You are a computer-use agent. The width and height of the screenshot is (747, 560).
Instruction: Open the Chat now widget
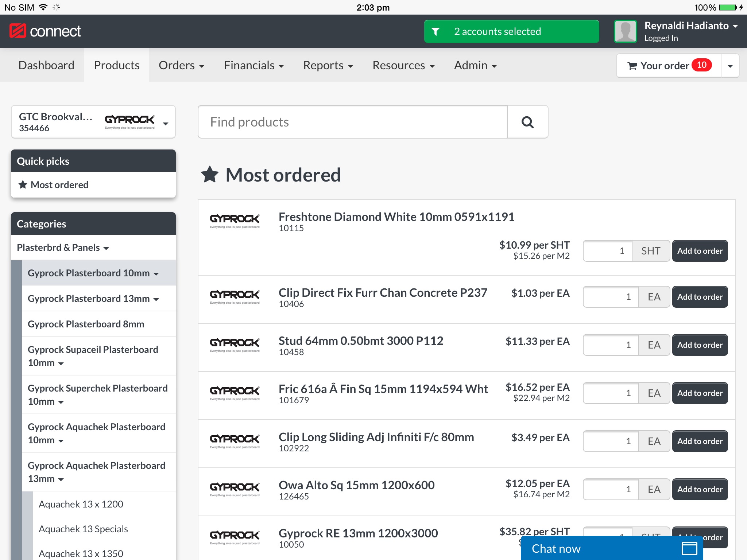[612, 548]
